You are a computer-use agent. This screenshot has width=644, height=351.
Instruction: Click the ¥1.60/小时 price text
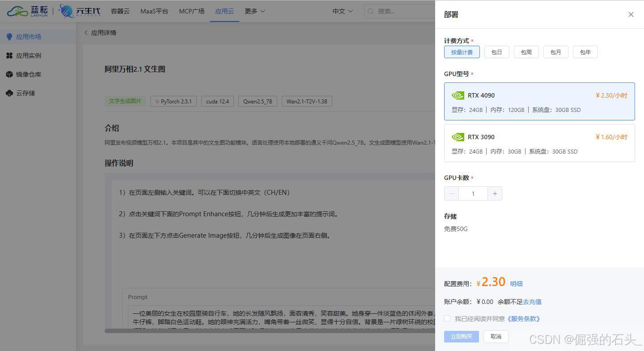coord(611,137)
